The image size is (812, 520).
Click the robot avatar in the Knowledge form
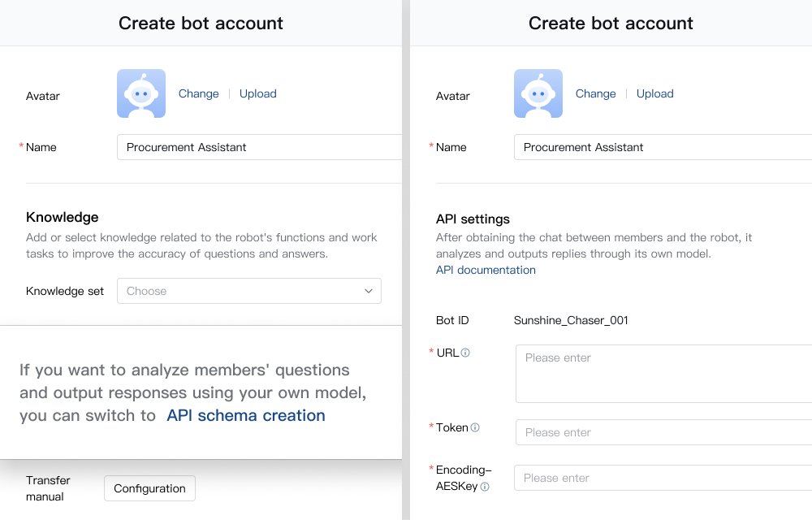point(141,93)
